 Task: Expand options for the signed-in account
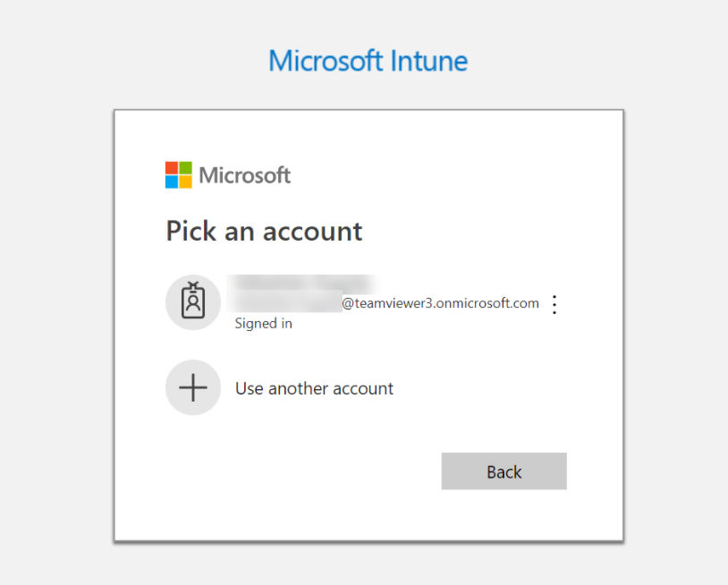(554, 304)
